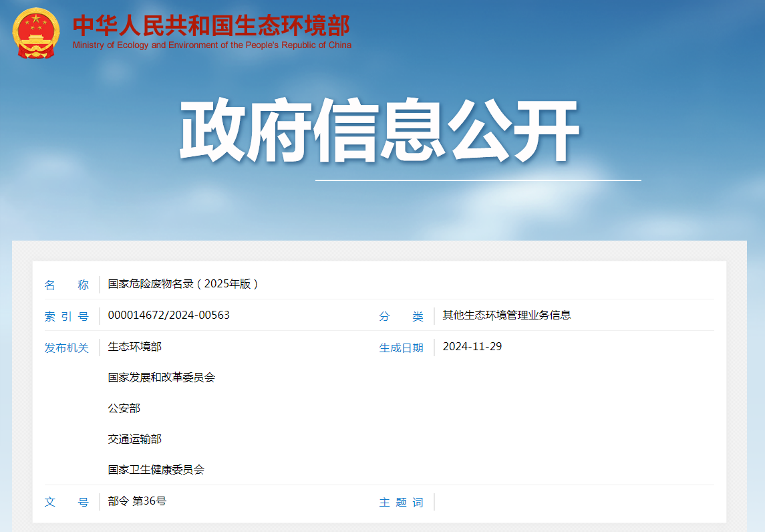Click the 政府信息公开 banner title
This screenshot has height=532, width=765.
(x=379, y=131)
